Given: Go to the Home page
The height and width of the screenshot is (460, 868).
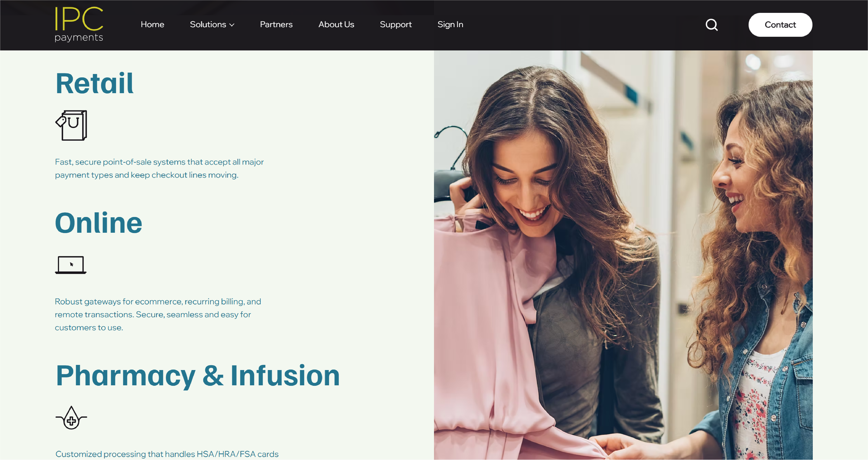Looking at the screenshot, I should coord(152,24).
